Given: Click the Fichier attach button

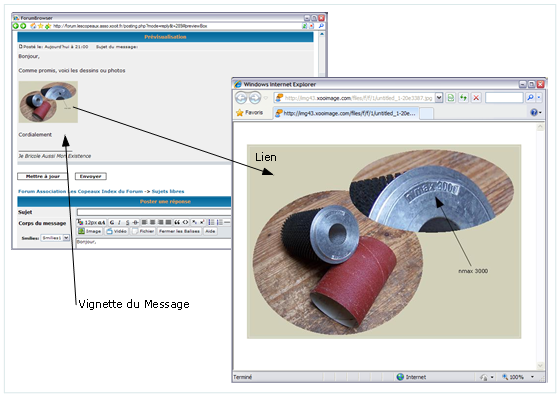Looking at the screenshot, I should point(143,231).
